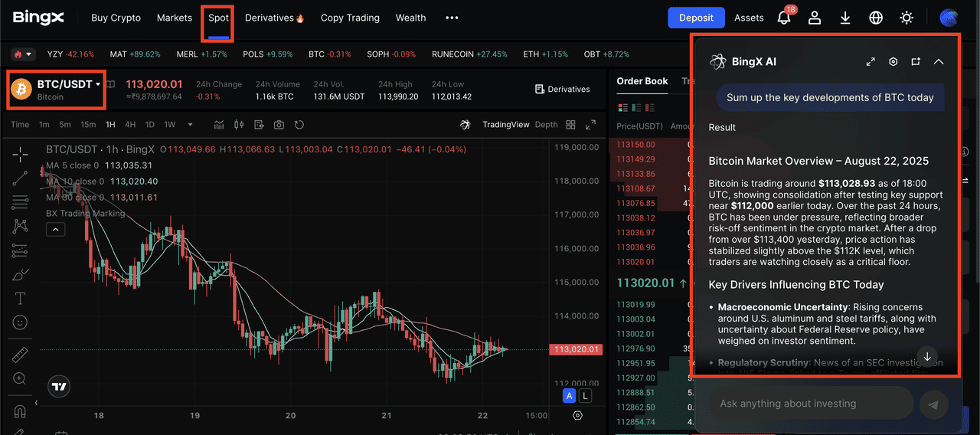Toggle the magnet mode tool
The width and height of the screenshot is (980, 435).
(21, 411)
